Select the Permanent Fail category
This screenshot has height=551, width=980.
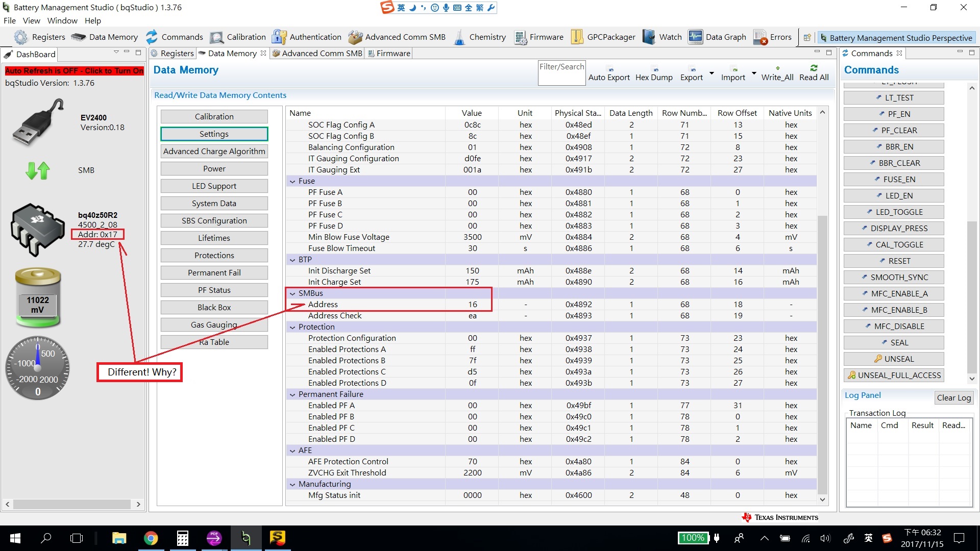click(x=214, y=273)
